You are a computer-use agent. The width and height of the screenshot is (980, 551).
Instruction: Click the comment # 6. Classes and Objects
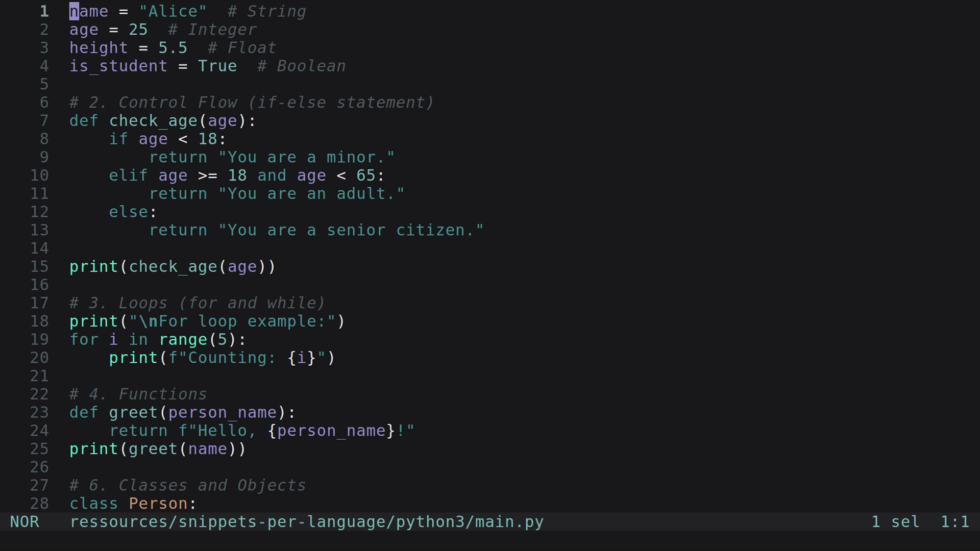(x=187, y=485)
